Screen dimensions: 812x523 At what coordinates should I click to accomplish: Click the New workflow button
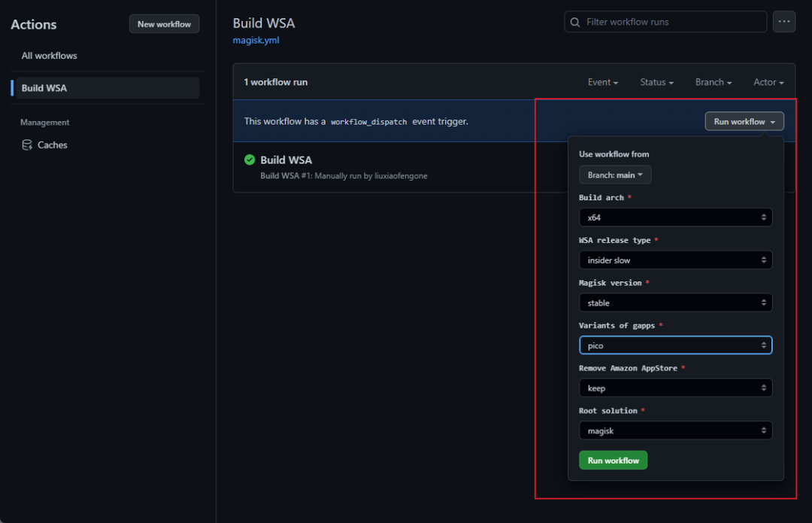click(164, 24)
